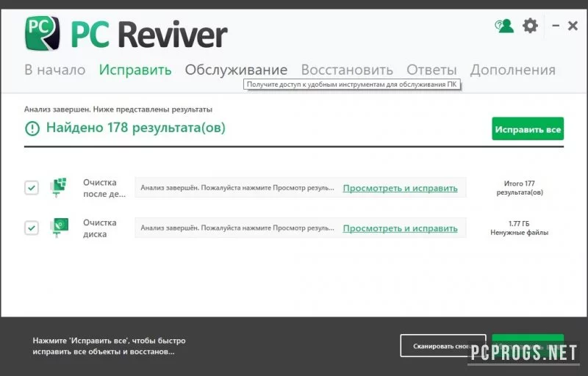
Task: Open 'Просмотреть и исправить' for disk cleanup
Action: tap(400, 228)
